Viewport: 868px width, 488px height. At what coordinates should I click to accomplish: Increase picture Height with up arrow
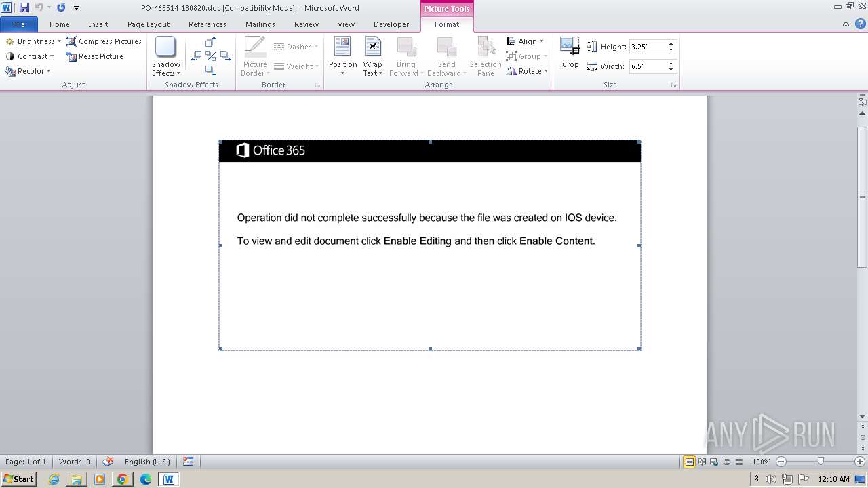(x=671, y=44)
